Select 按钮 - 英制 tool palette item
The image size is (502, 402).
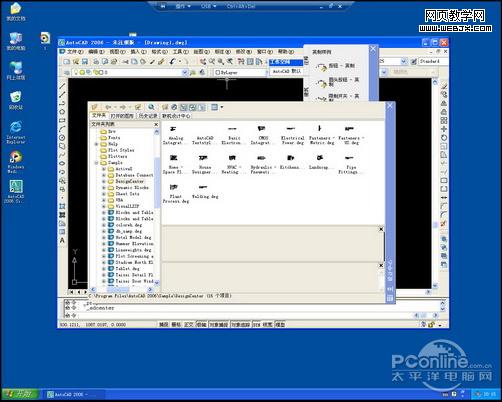coord(337,66)
